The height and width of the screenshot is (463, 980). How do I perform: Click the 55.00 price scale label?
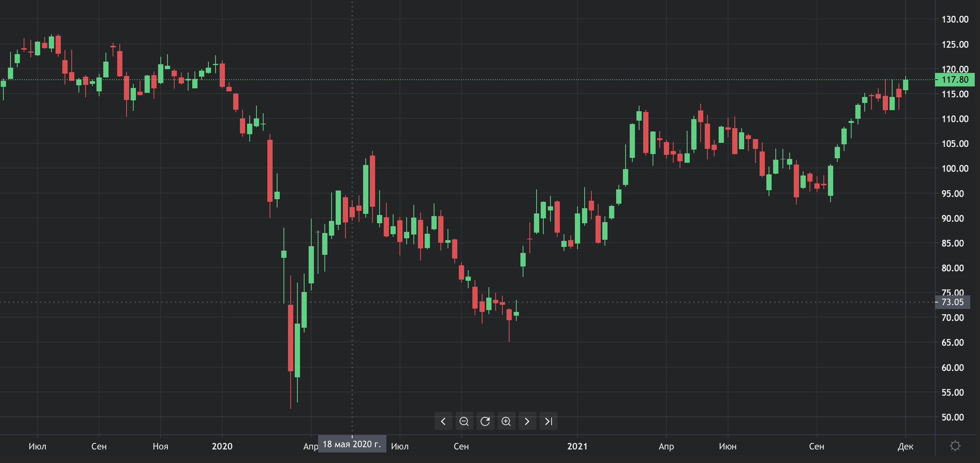pos(953,393)
